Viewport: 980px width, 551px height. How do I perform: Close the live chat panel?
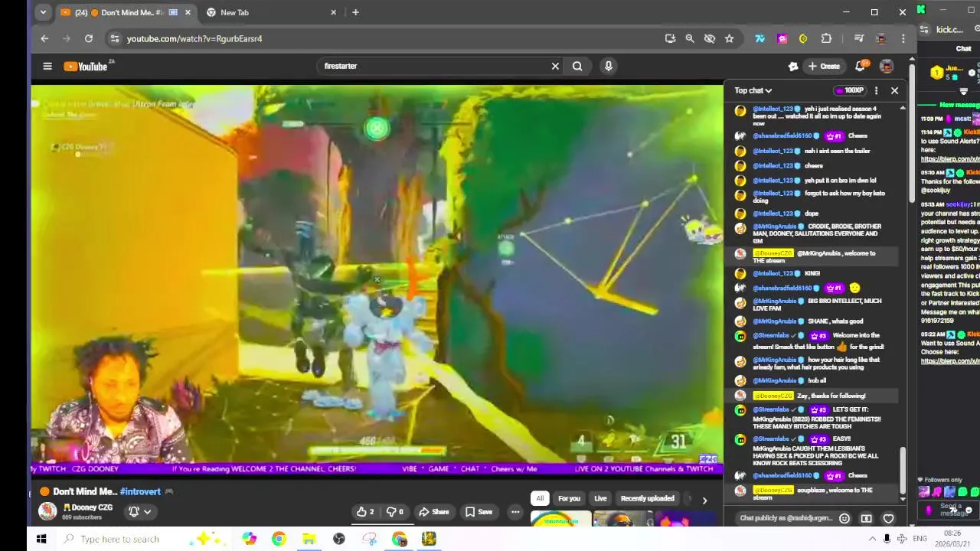click(894, 90)
